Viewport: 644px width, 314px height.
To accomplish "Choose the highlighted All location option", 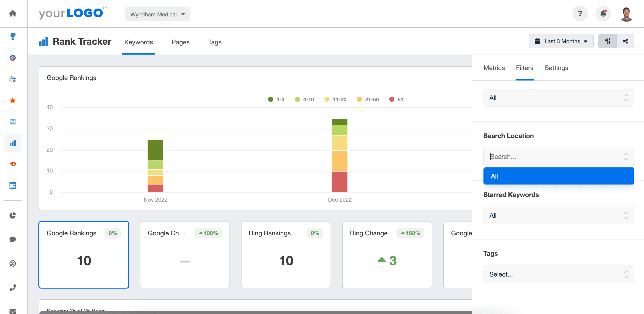I will [558, 176].
